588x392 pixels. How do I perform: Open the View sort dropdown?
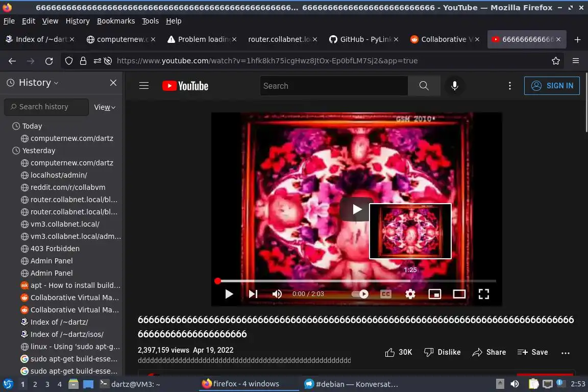(105, 107)
